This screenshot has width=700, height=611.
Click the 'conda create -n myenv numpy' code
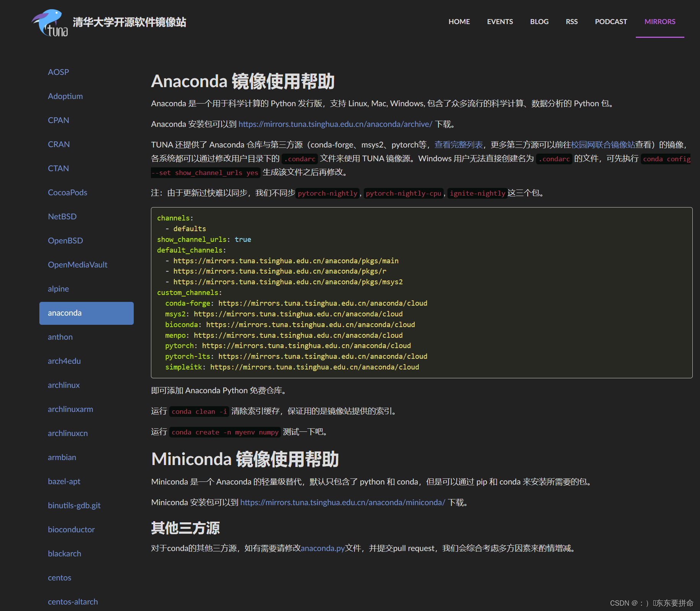pyautogui.click(x=225, y=432)
